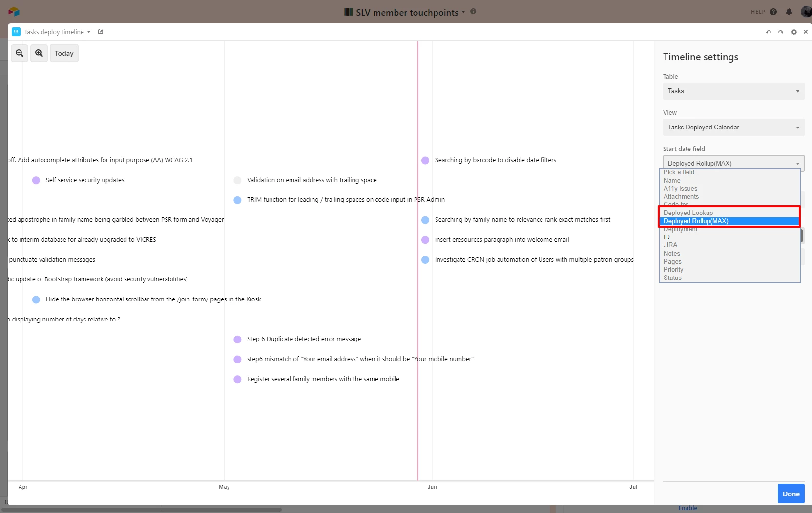Click the 'Self service security updates' marker dot

pos(36,180)
